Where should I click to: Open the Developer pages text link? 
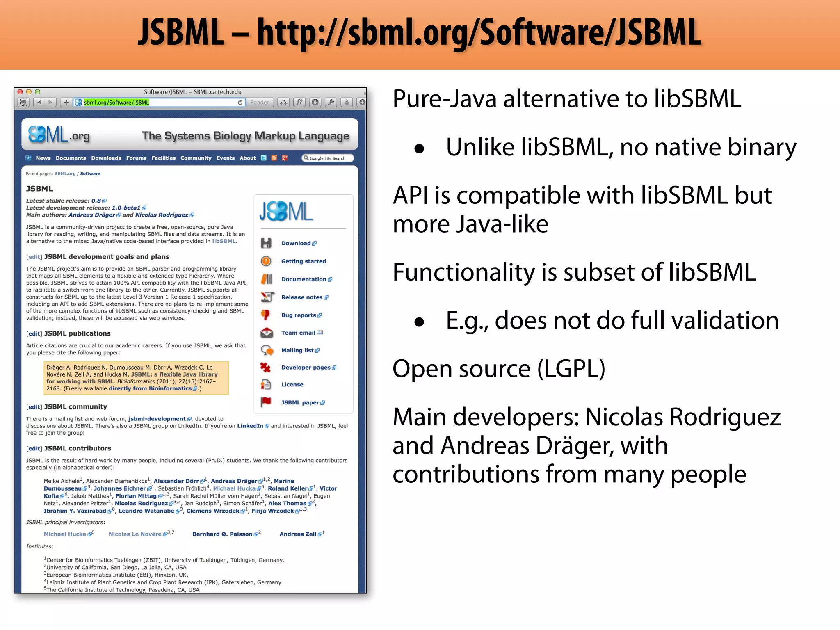click(x=308, y=367)
